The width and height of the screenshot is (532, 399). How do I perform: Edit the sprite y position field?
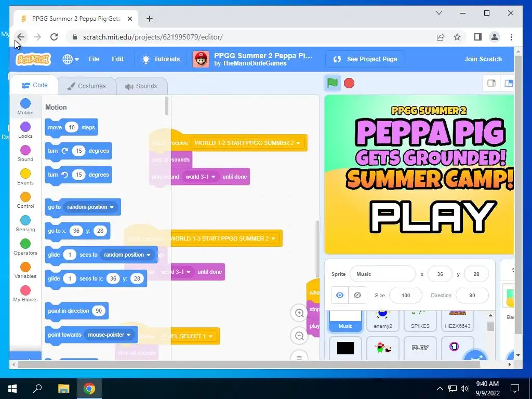[476, 274]
